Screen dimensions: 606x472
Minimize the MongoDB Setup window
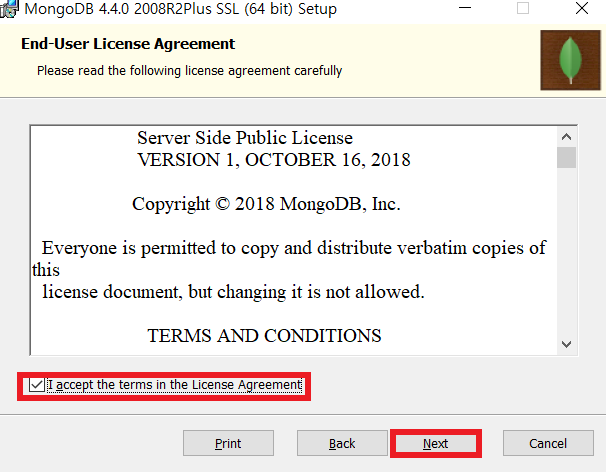pos(465,8)
